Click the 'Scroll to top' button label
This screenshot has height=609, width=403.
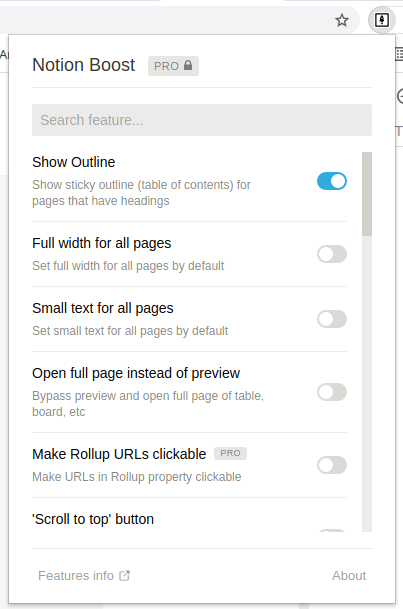(93, 519)
